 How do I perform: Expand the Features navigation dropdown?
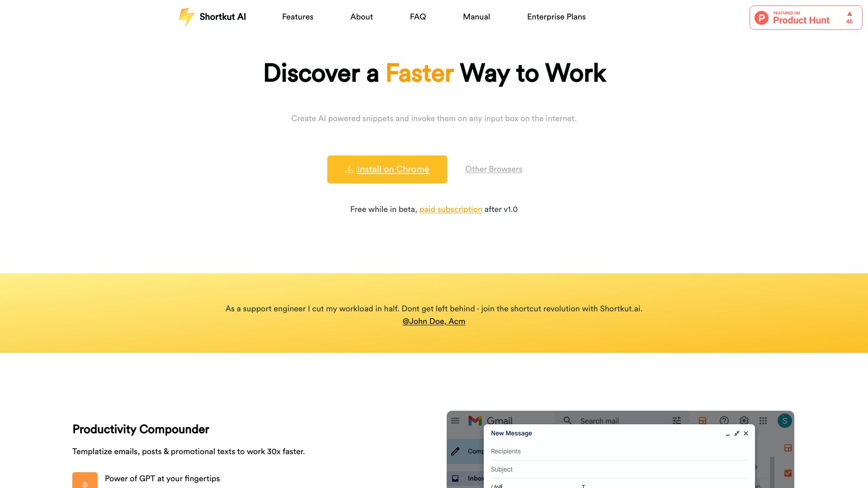297,16
